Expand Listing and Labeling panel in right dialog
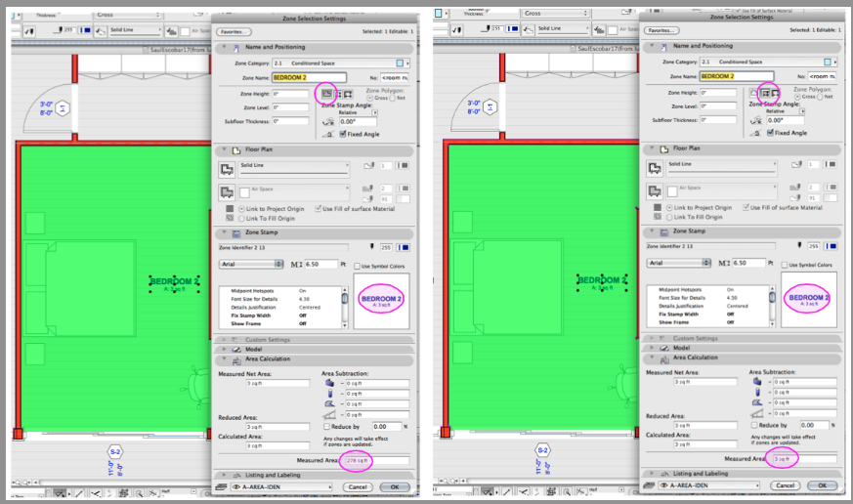This screenshot has height=504, width=853. (x=651, y=473)
